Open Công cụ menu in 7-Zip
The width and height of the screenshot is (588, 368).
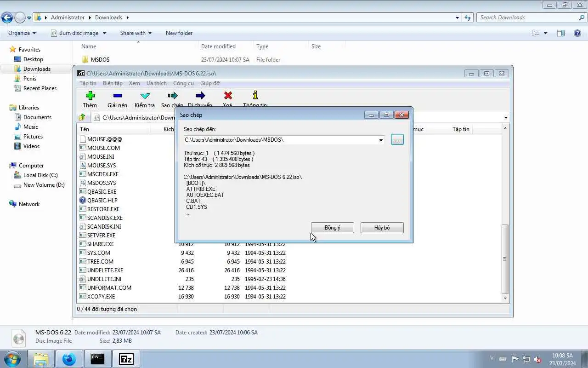pyautogui.click(x=183, y=83)
